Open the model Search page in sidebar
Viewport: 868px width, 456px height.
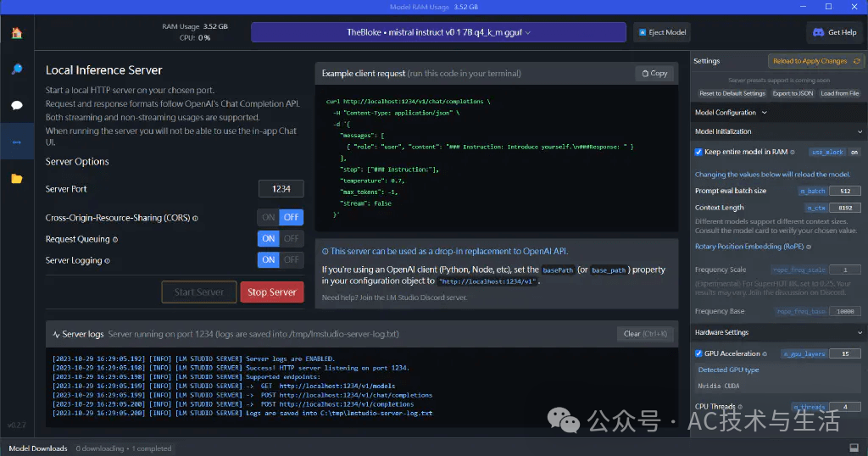pyautogui.click(x=16, y=70)
